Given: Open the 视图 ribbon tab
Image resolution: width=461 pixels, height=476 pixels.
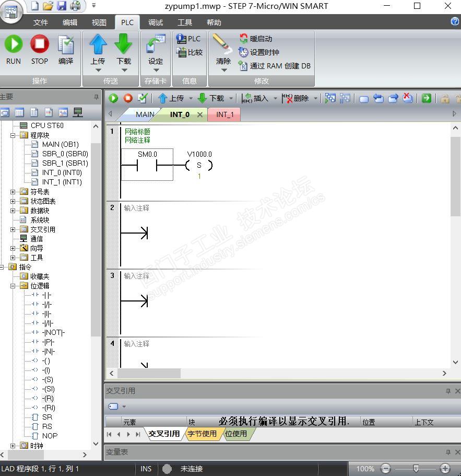Looking at the screenshot, I should pyautogui.click(x=99, y=22).
